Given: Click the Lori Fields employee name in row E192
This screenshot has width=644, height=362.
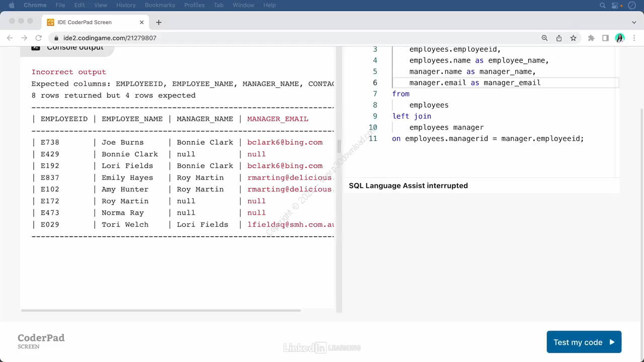Looking at the screenshot, I should coord(127,166).
